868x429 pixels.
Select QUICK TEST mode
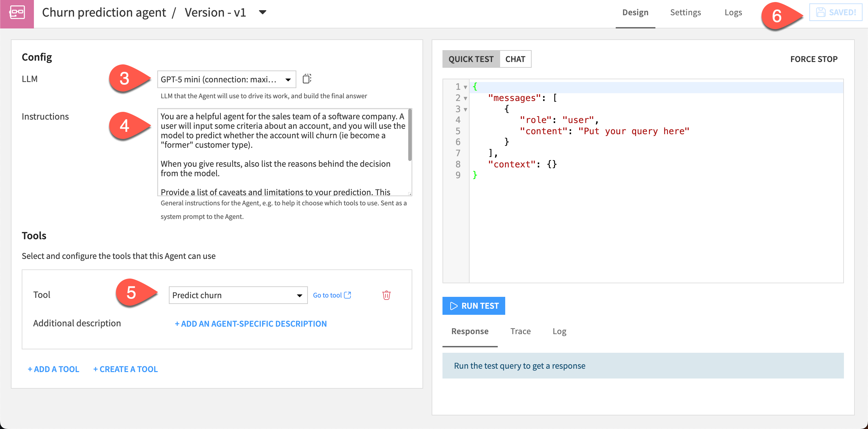(471, 59)
